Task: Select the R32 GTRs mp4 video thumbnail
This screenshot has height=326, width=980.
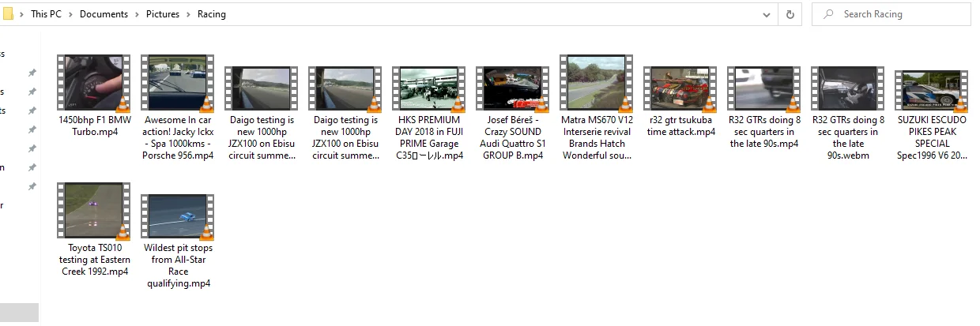Action: 764,88
